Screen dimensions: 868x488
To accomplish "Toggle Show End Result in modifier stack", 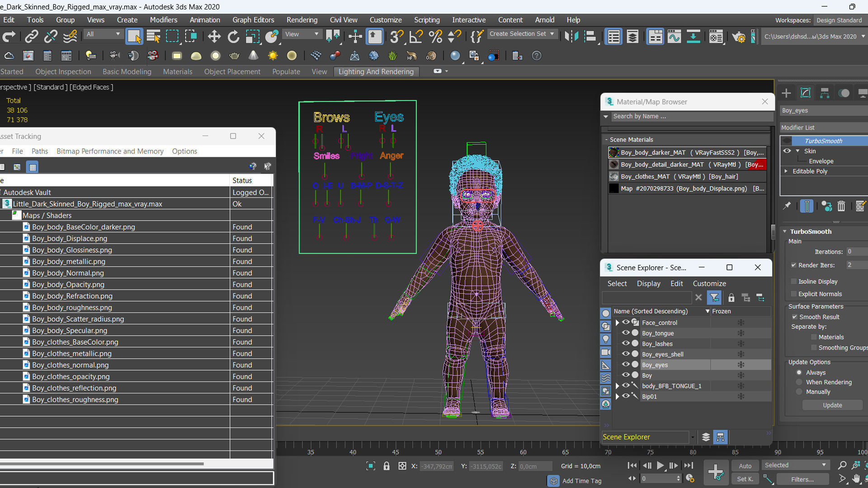I will click(x=807, y=206).
